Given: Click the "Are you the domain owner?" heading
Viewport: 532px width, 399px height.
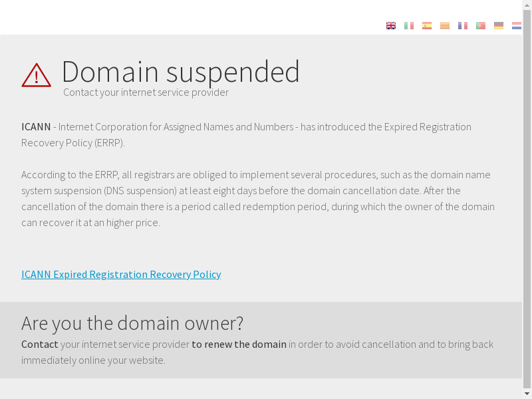Looking at the screenshot, I should pyautogui.click(x=132, y=323).
